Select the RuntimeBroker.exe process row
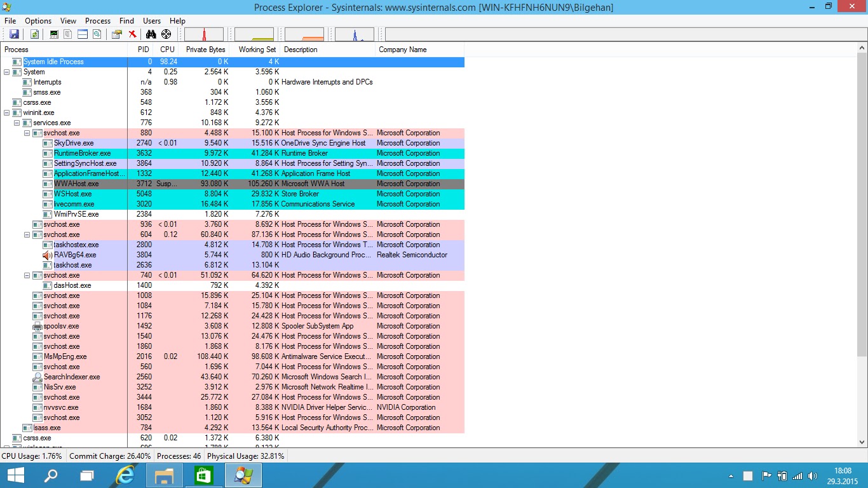This screenshot has height=488, width=868. click(x=233, y=153)
